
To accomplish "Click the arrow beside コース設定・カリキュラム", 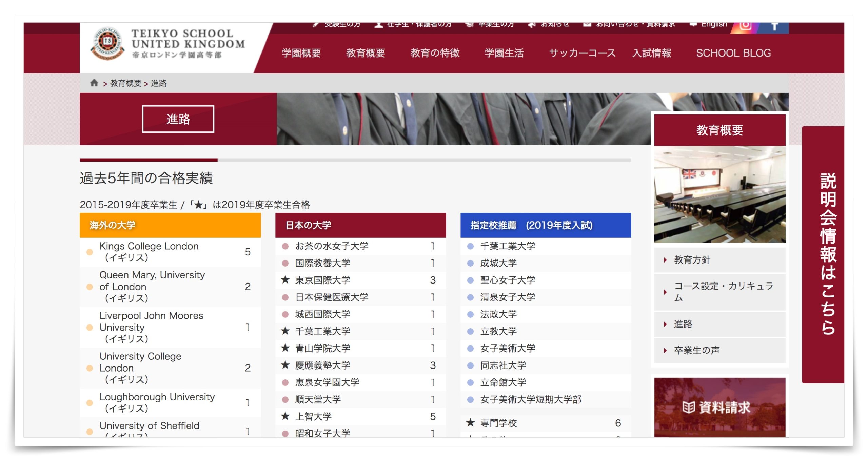I will [665, 292].
